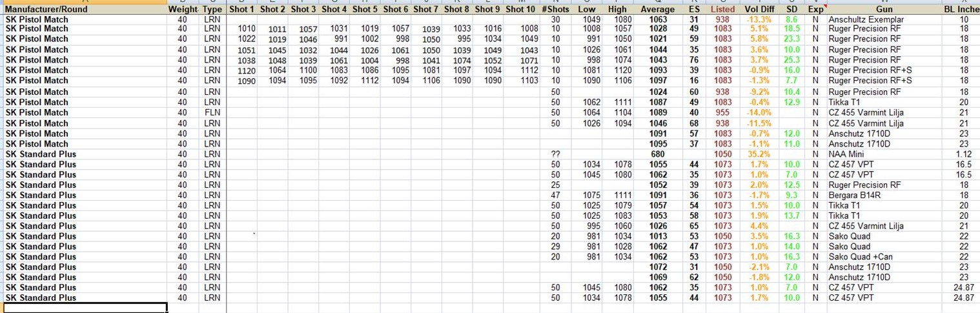Image resolution: width=980 pixels, height=313 pixels.
Task: Click the High column header
Action: click(618, 10)
